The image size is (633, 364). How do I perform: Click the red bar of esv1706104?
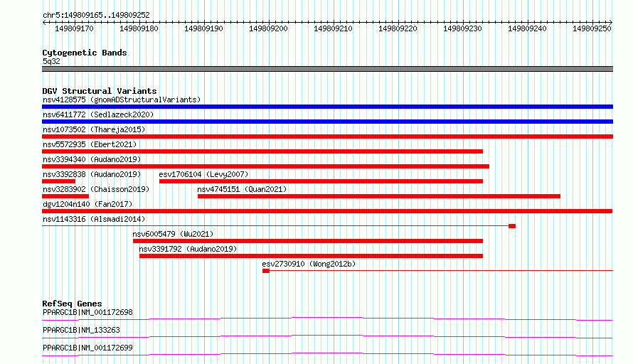tap(321, 181)
